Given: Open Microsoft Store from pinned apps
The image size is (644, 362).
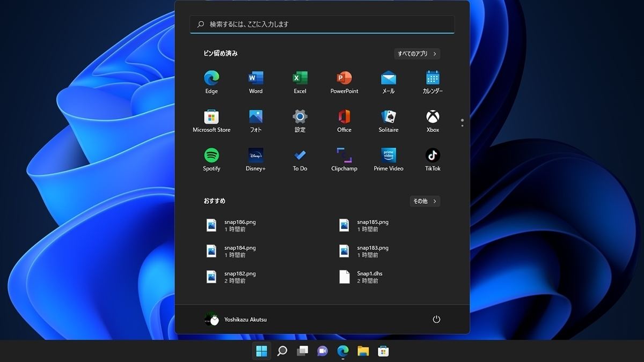Looking at the screenshot, I should click(x=211, y=121).
